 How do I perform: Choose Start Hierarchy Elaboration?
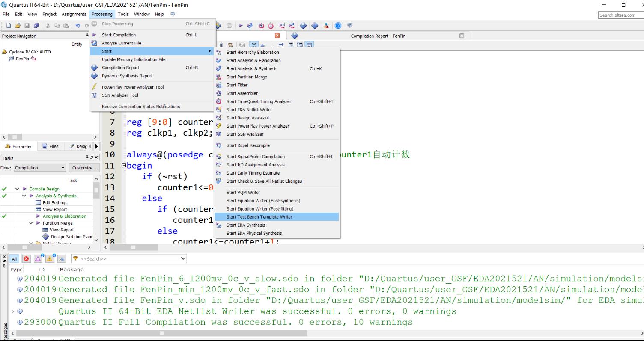(x=277, y=52)
